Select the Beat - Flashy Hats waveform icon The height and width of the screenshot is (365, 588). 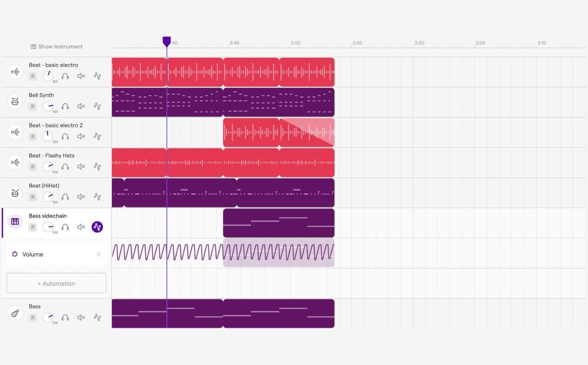(15, 162)
